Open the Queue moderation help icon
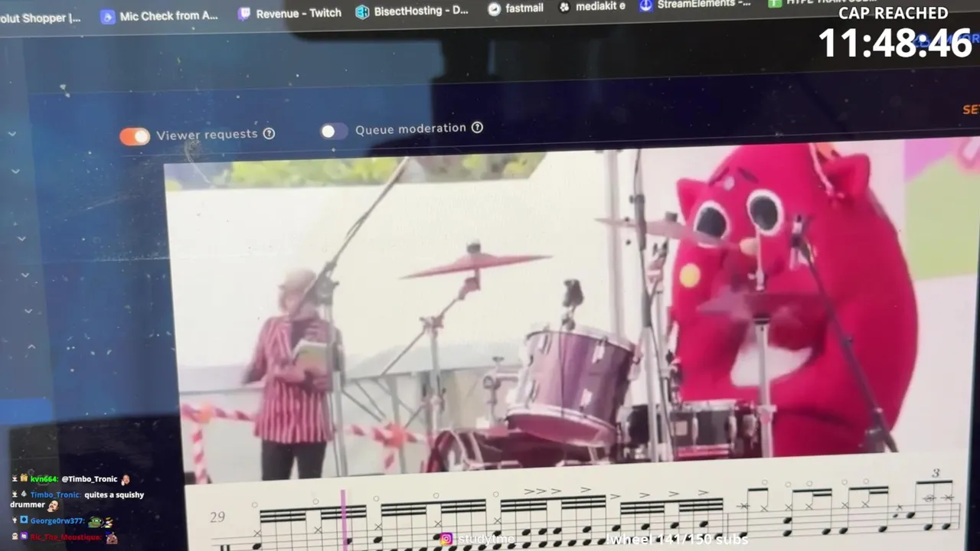 [x=477, y=127]
